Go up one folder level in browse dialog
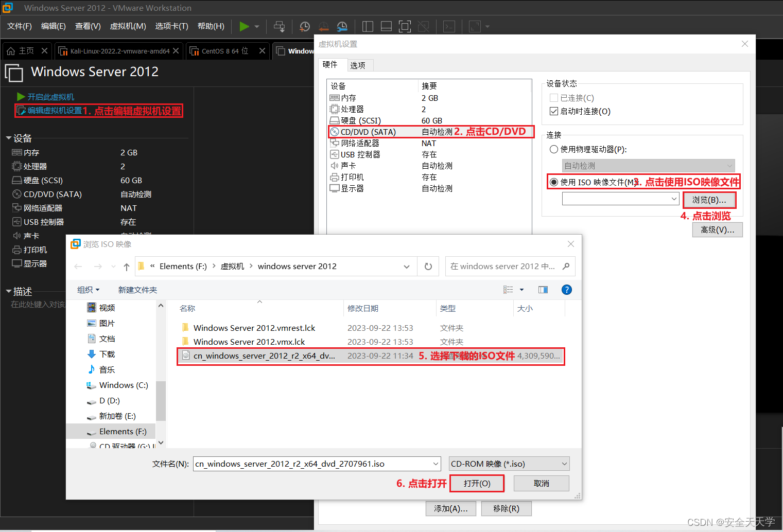This screenshot has width=783, height=532. tap(127, 267)
